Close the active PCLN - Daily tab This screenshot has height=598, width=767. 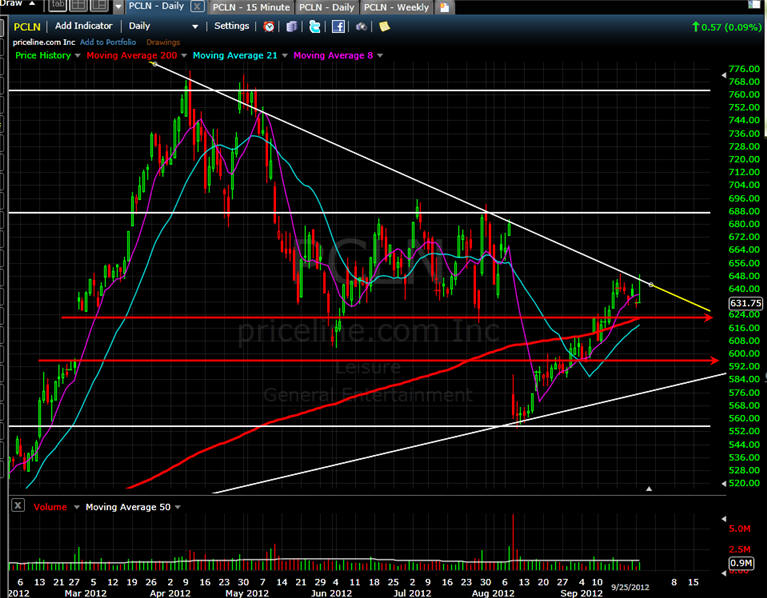tap(196, 7)
